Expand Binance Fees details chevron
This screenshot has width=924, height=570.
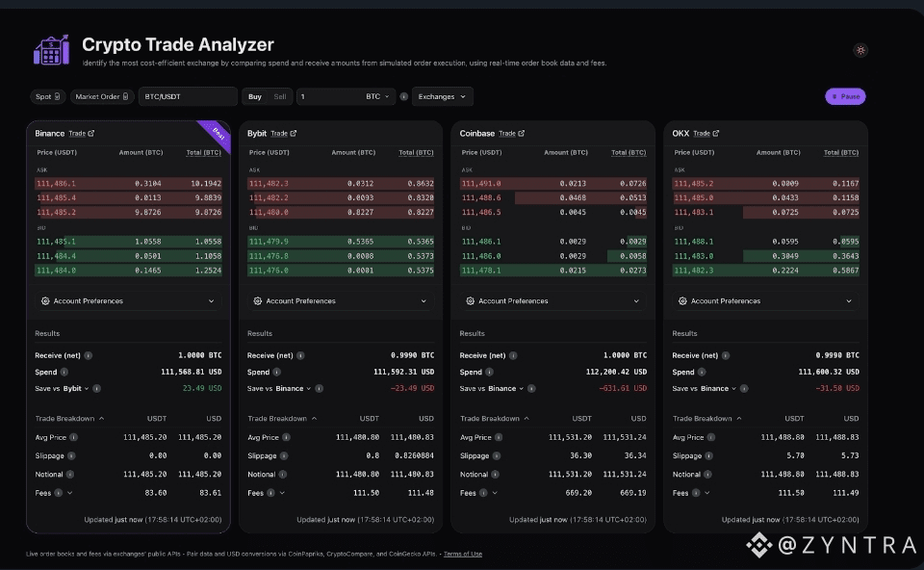(x=69, y=493)
